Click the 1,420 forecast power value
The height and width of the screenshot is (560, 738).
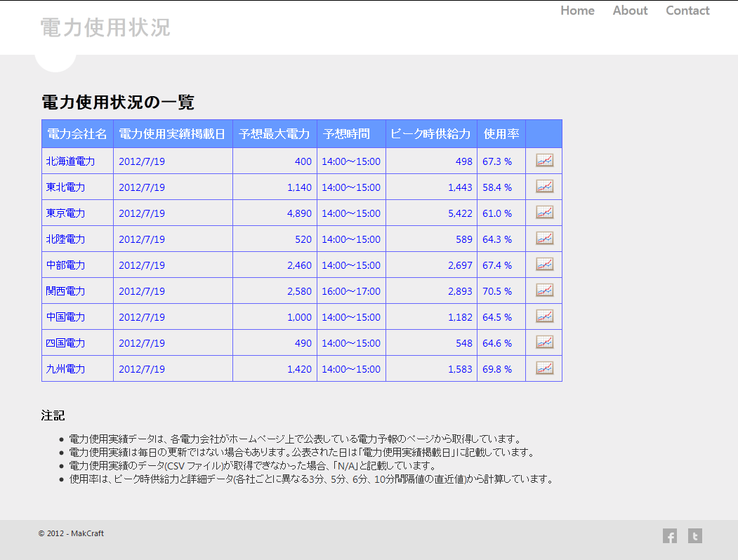299,369
